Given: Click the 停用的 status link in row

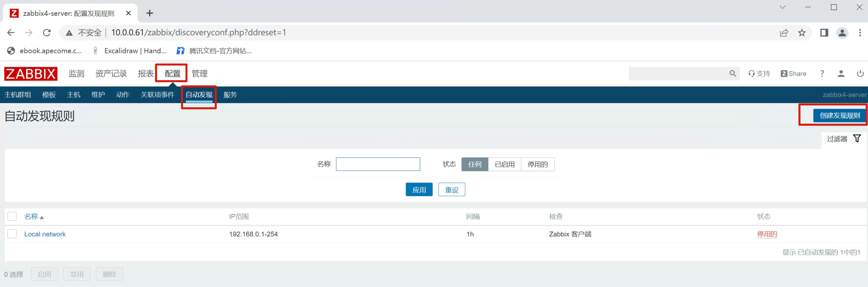Looking at the screenshot, I should click(767, 234).
